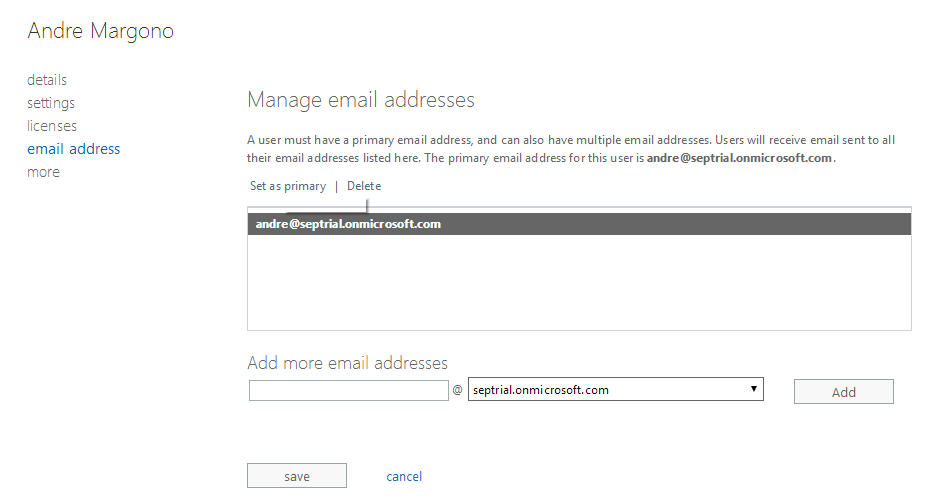Open the septrial.onmicrosoft.com domain dropdown
The height and width of the screenshot is (502, 926).
click(610, 390)
